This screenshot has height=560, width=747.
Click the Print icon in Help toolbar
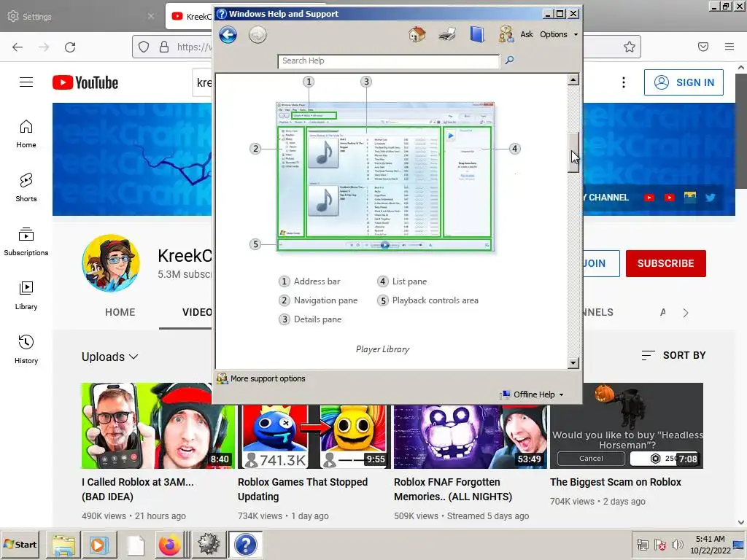(447, 34)
